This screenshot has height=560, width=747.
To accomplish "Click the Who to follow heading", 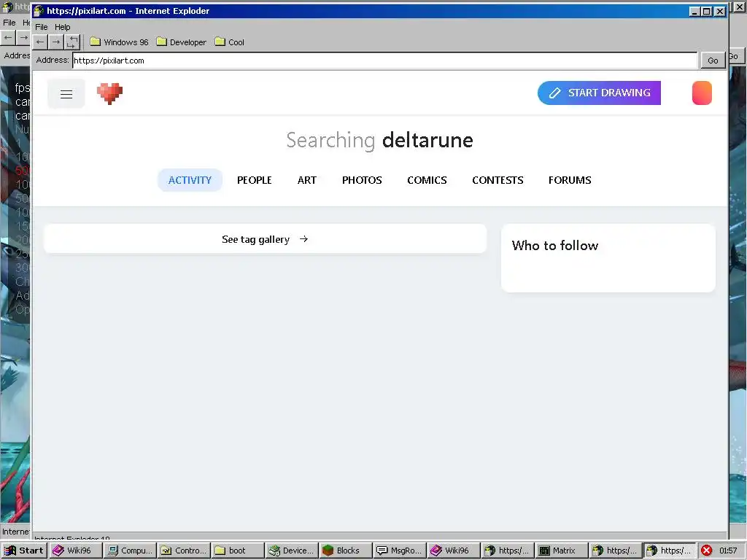I will click(x=555, y=245).
